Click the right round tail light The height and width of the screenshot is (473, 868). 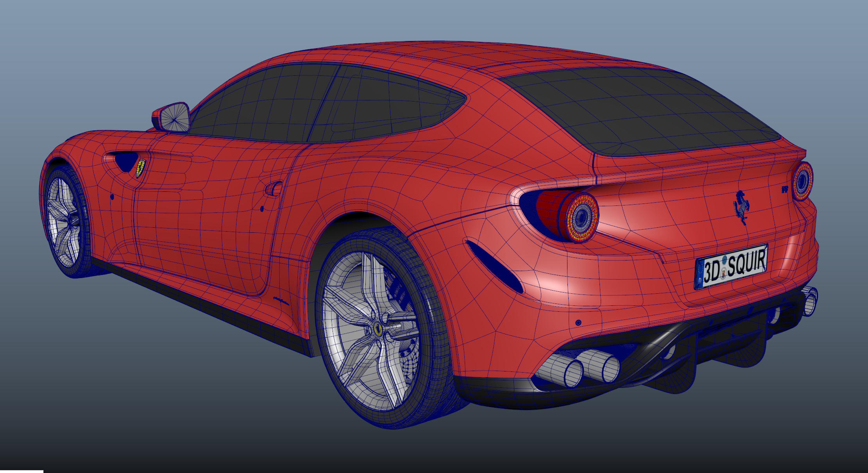click(803, 181)
